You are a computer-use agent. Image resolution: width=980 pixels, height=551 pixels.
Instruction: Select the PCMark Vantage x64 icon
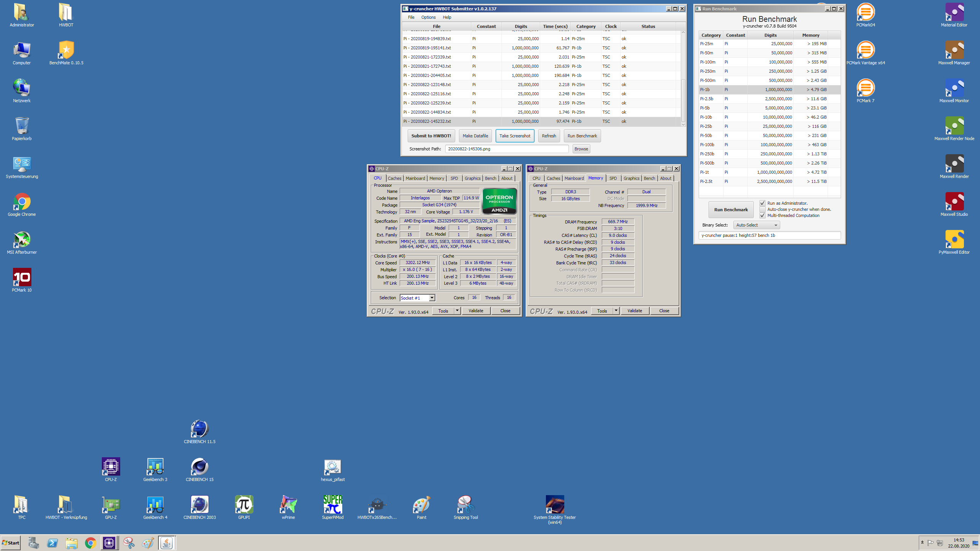pos(866,52)
